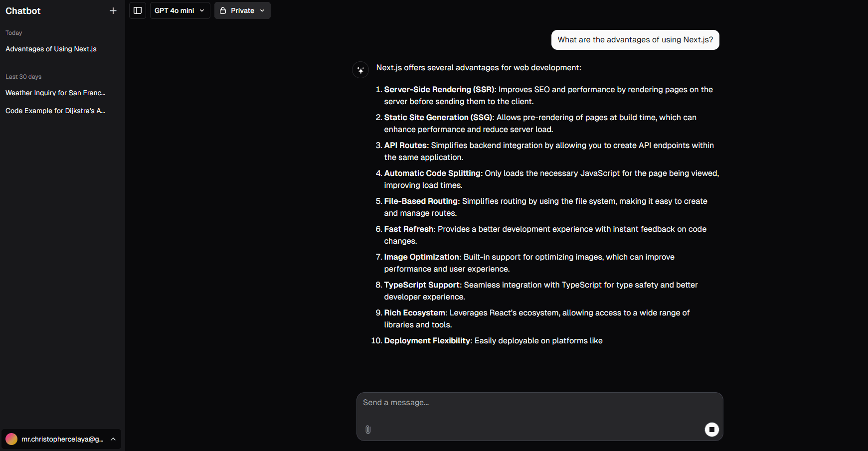Open the Private visibility dropdown
Screen dimensions: 868x451
pyautogui.click(x=242, y=10)
